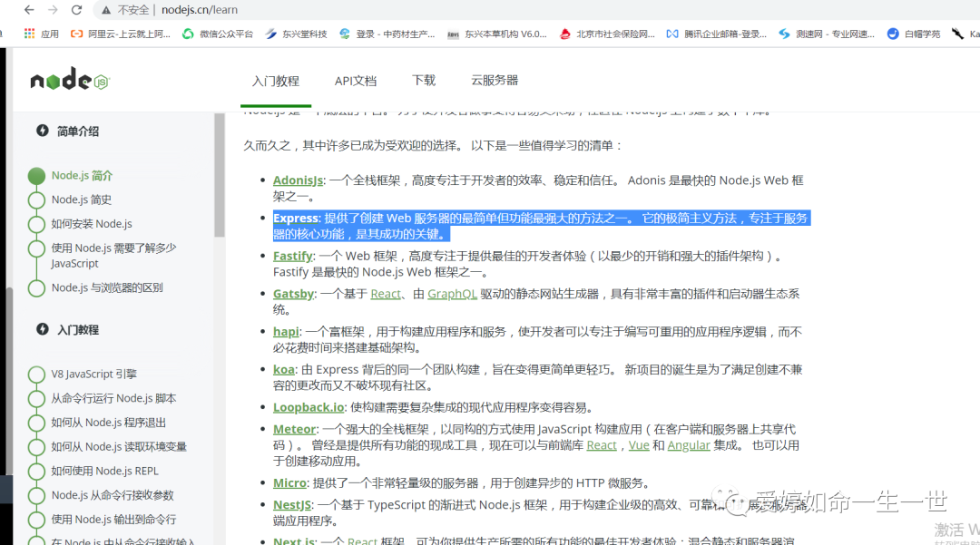Screen dimensions: 980x545
Task: Open the 微信公众平台 bookmark
Action: pyautogui.click(x=218, y=34)
